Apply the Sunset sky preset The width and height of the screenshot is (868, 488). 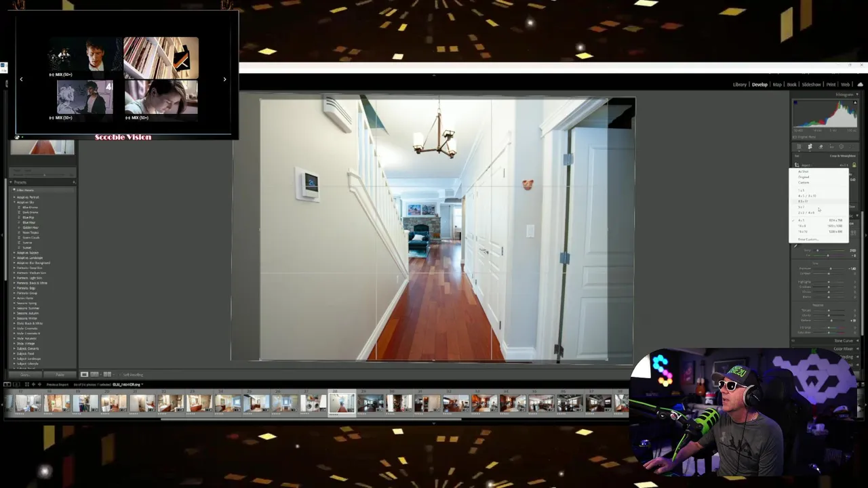[x=26, y=247]
